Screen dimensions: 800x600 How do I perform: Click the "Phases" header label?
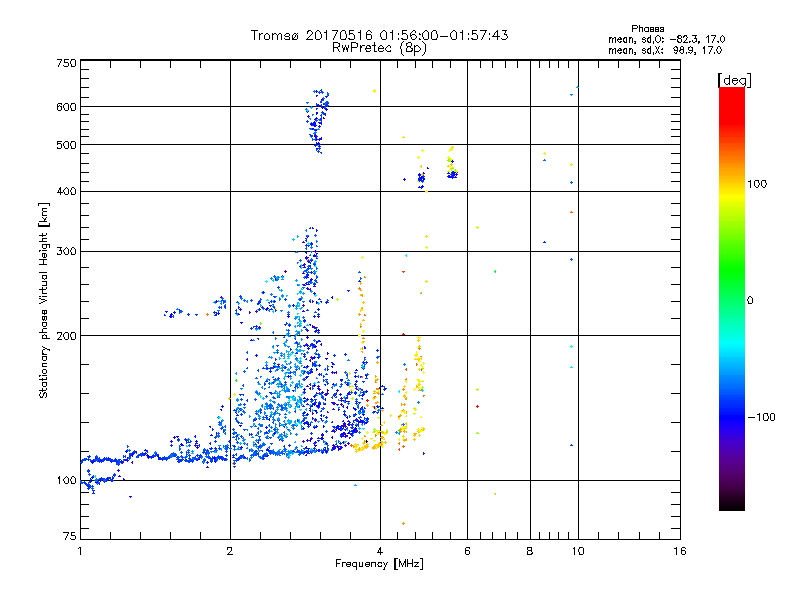[647, 29]
